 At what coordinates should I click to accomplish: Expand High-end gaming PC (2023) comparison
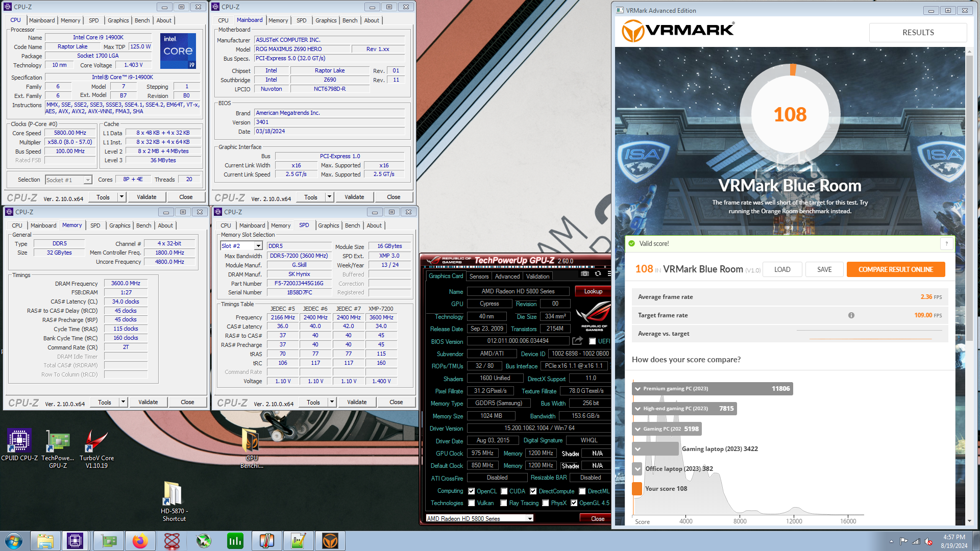coord(638,409)
